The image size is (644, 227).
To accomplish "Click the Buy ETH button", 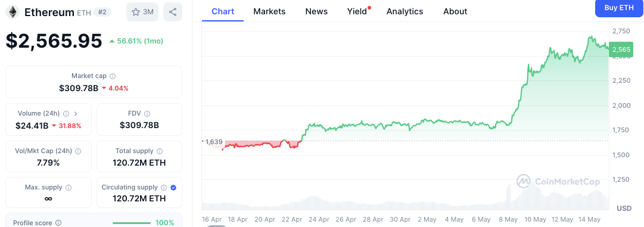I will tap(620, 8).
